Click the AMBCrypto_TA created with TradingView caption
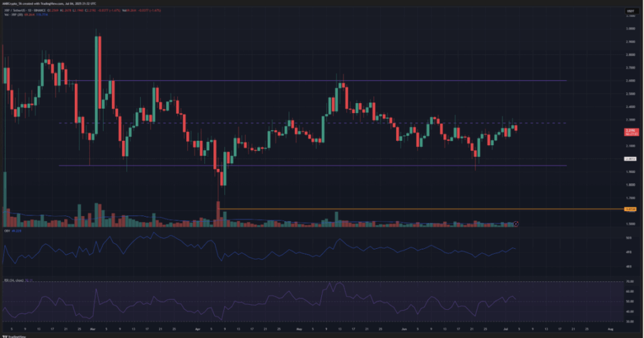The width and height of the screenshot is (644, 338). tap(49, 3)
